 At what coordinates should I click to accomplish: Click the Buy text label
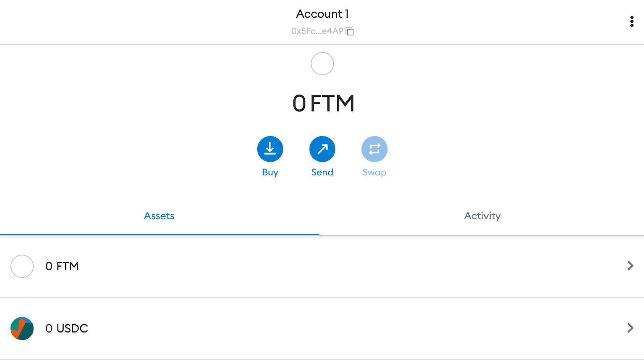tap(270, 173)
